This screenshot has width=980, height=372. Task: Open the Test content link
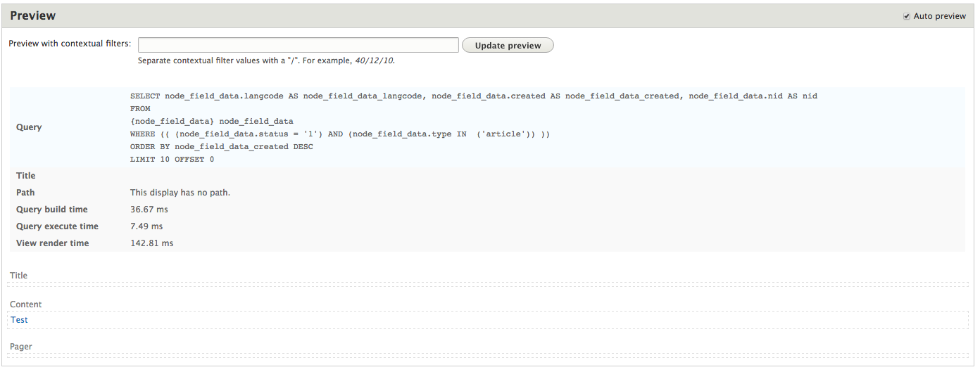coord(20,320)
